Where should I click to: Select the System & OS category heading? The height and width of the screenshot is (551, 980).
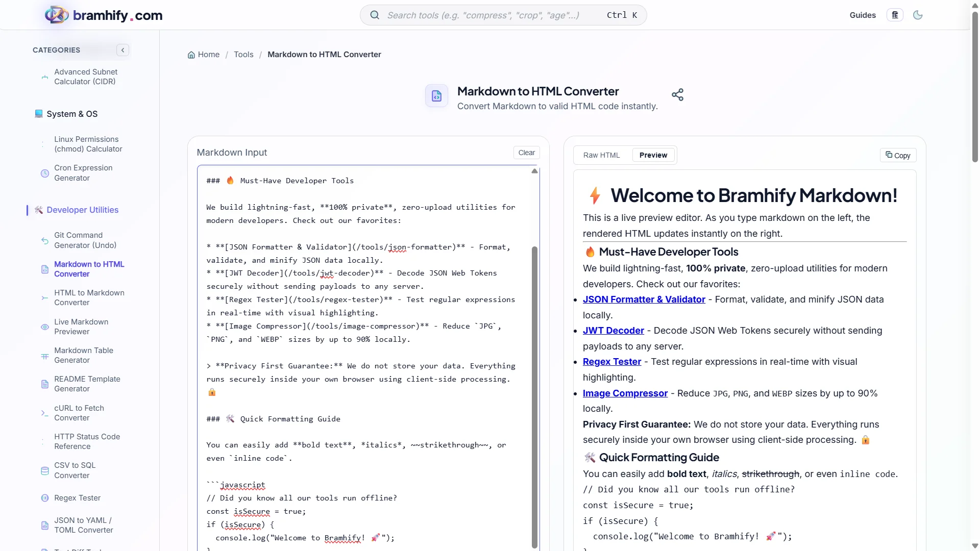tap(72, 114)
